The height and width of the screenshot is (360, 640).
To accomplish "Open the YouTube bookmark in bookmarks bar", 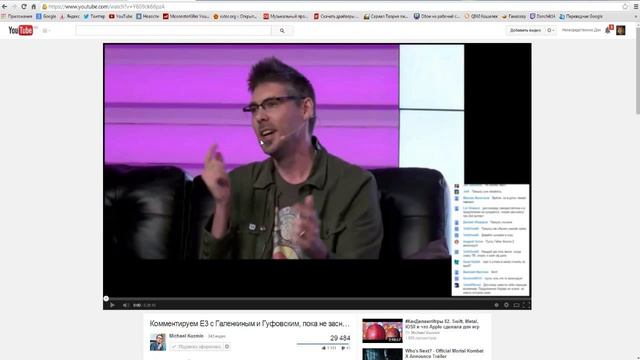I will [x=120, y=16].
